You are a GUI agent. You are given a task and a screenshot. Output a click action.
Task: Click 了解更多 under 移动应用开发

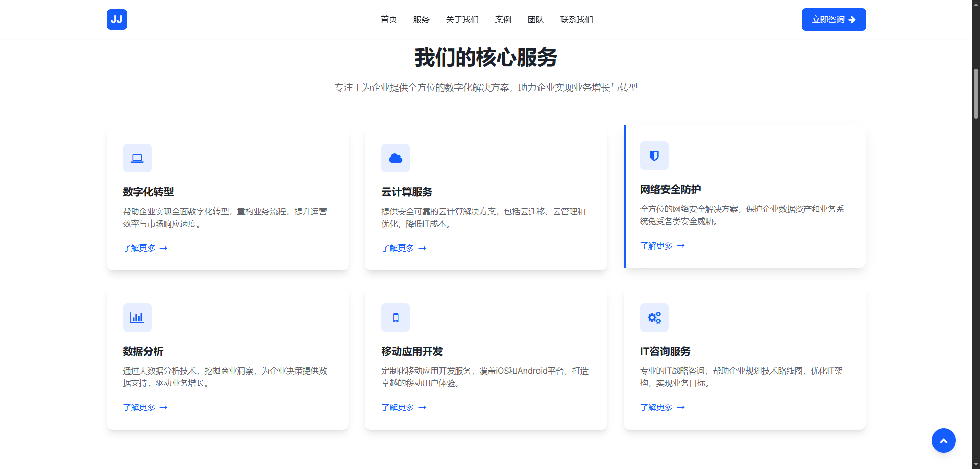tap(404, 407)
